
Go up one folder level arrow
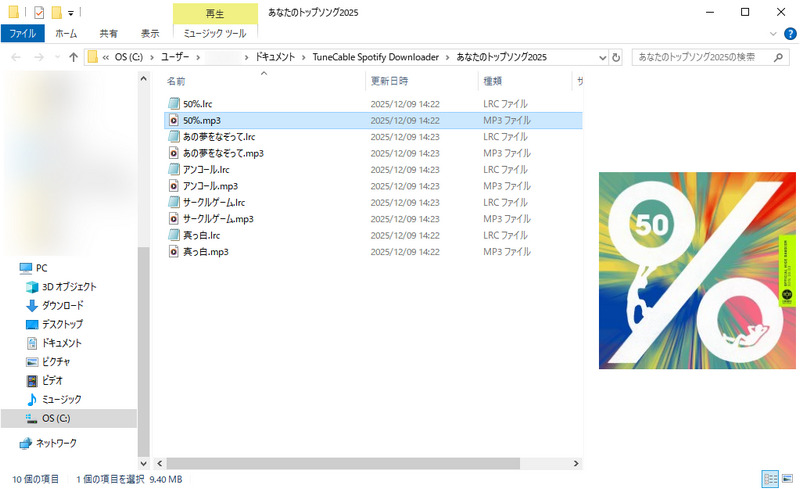point(73,57)
